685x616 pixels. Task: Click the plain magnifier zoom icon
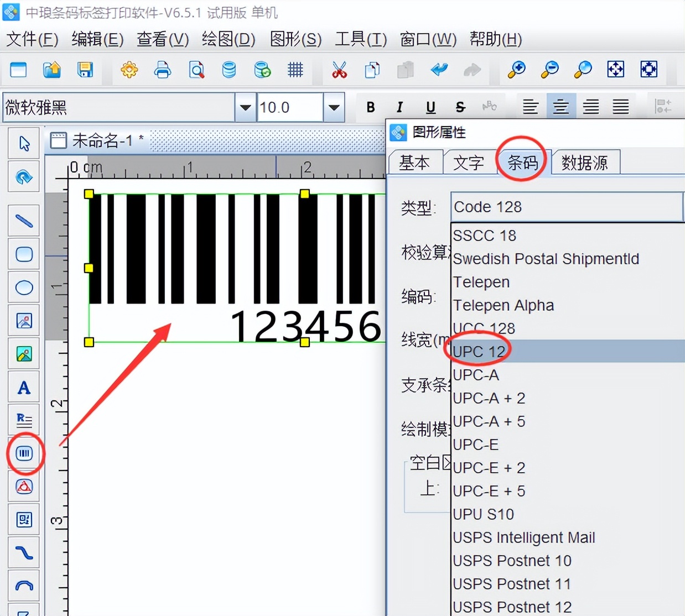click(x=583, y=70)
